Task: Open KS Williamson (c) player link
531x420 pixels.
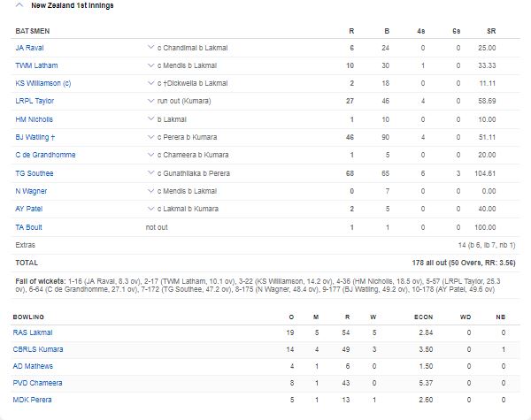Action: point(42,83)
